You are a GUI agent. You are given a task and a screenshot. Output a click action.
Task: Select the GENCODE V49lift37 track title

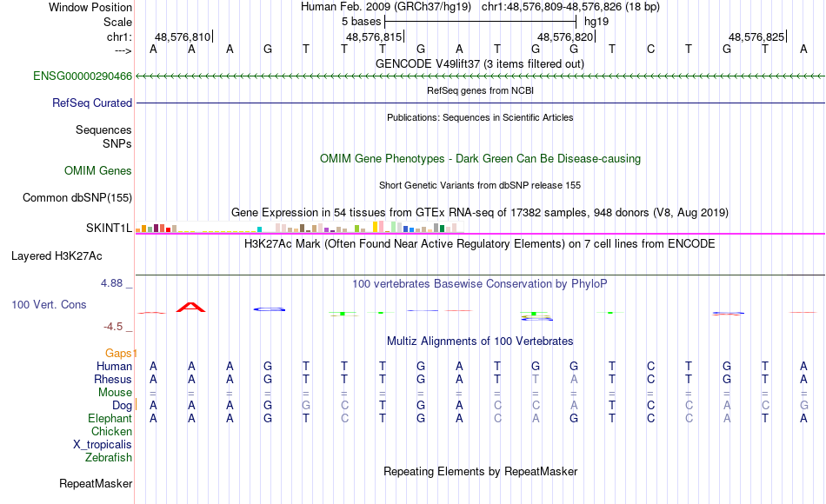[x=479, y=63]
